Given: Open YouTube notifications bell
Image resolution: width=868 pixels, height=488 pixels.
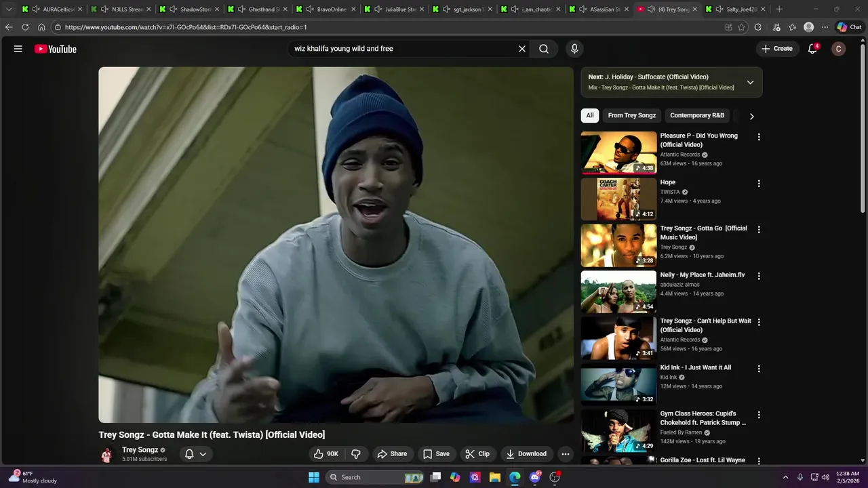Looking at the screenshot, I should 812,49.
